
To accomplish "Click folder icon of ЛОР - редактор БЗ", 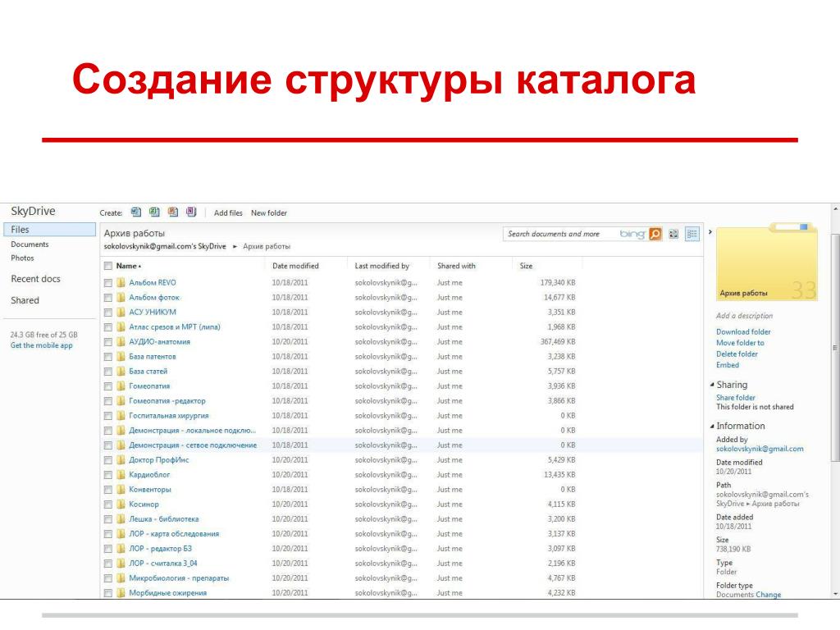I will click(x=121, y=549).
